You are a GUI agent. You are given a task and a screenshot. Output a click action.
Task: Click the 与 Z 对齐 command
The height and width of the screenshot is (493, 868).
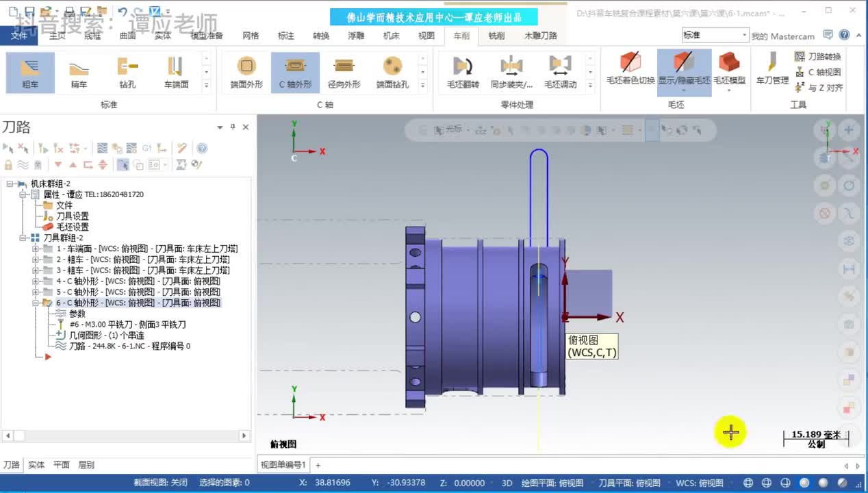pos(818,88)
